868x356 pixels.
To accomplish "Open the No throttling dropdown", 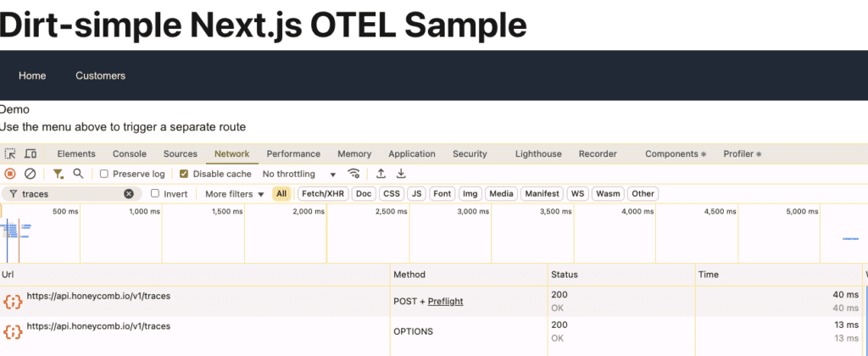I will [x=299, y=174].
